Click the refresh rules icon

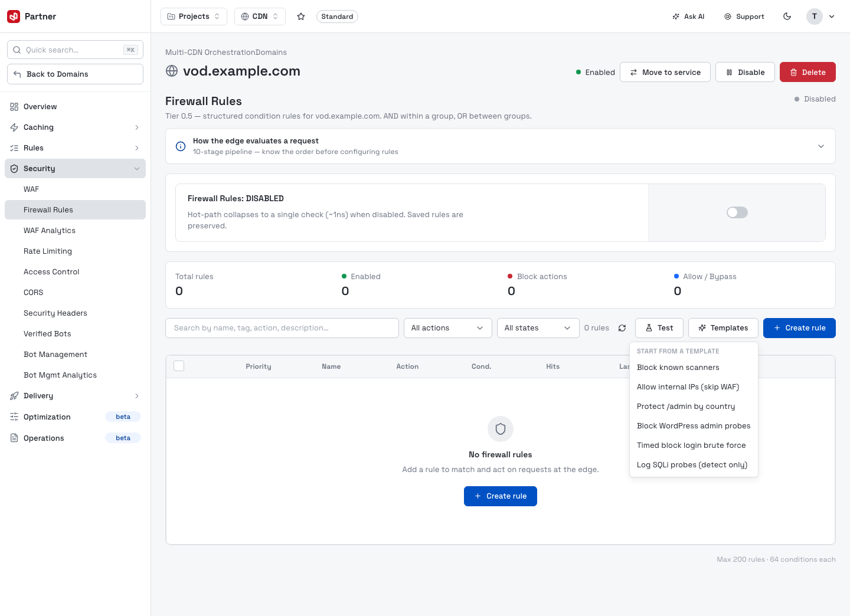tap(622, 328)
